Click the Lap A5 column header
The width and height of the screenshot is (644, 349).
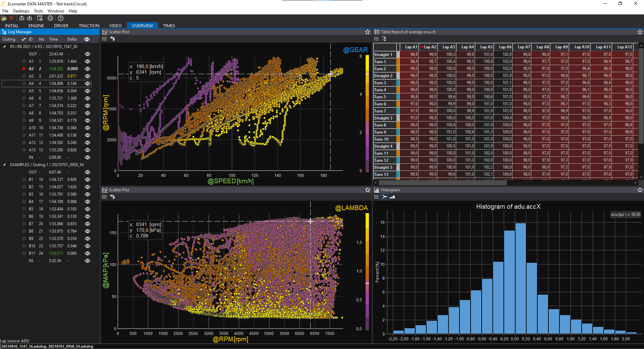486,47
